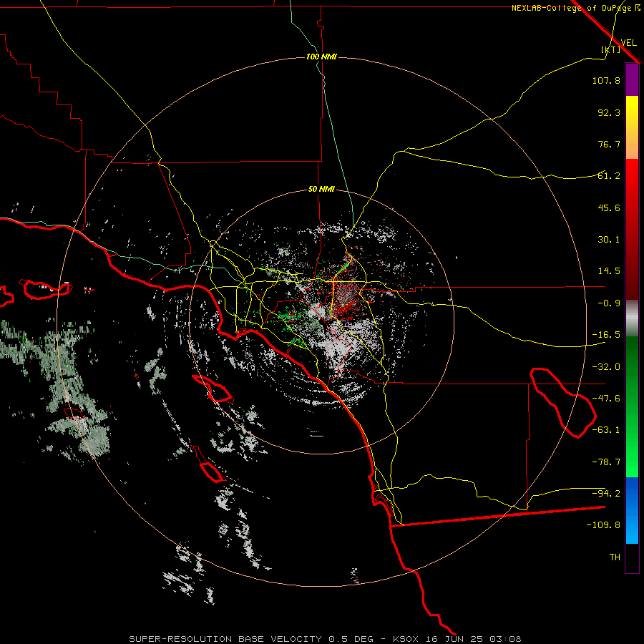
Task: Select the 107.8 legend value
Action: coord(606,80)
